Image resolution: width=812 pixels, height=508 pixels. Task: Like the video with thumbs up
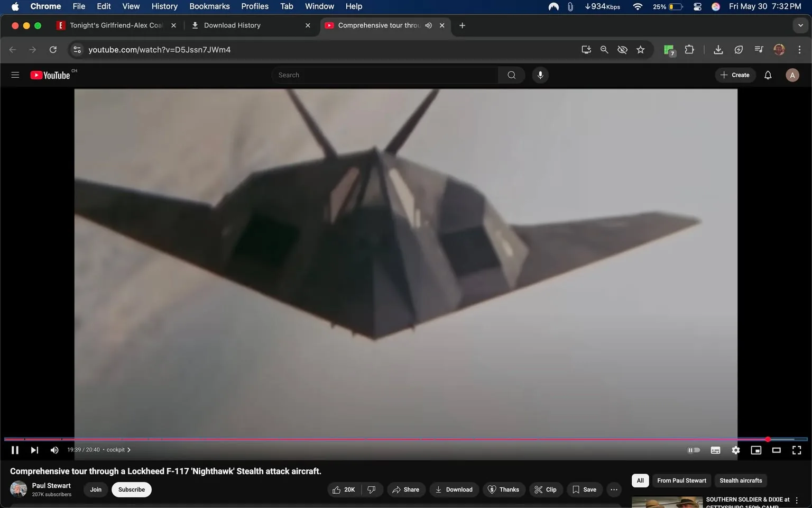point(343,489)
